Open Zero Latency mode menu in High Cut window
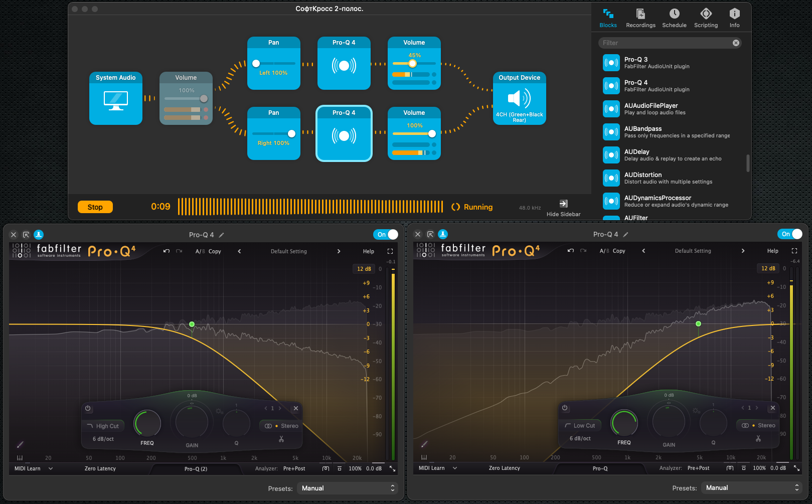This screenshot has width=812, height=504. (x=100, y=468)
